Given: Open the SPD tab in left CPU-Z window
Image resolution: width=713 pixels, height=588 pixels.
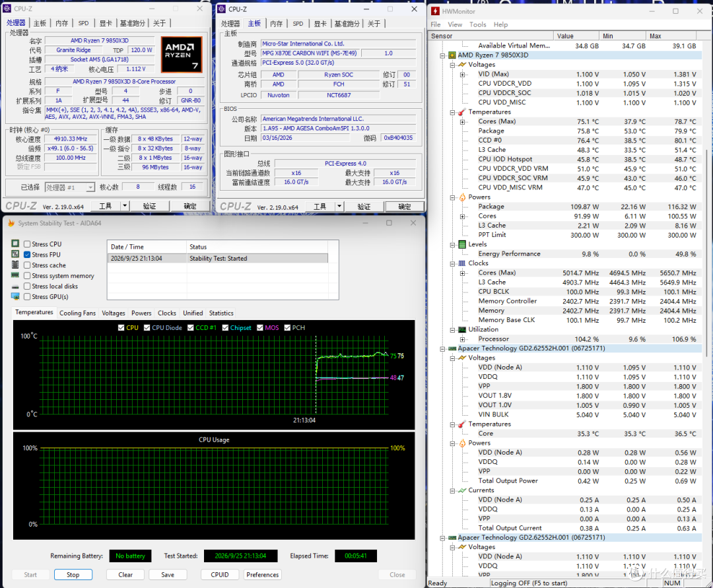Looking at the screenshot, I should pyautogui.click(x=83, y=23).
